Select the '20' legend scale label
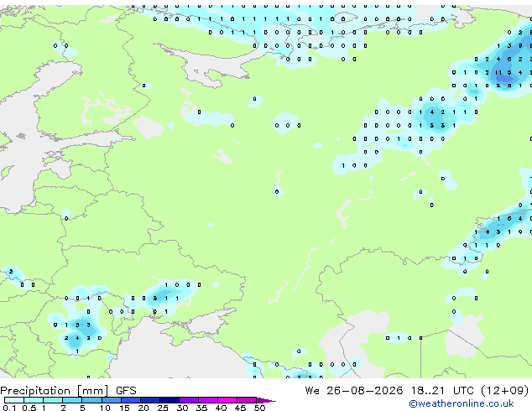The width and height of the screenshot is (532, 411). point(143,408)
